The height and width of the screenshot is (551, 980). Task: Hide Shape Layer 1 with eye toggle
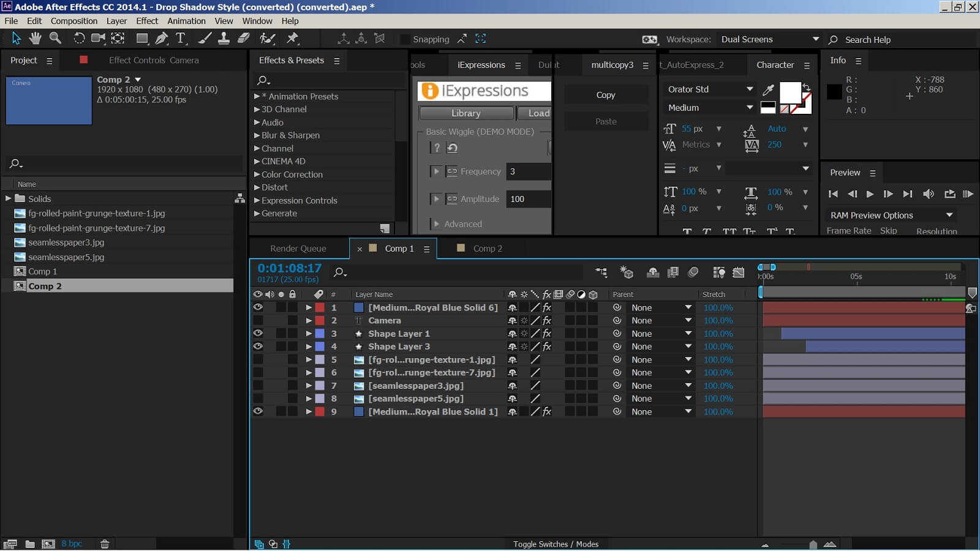[x=258, y=334]
